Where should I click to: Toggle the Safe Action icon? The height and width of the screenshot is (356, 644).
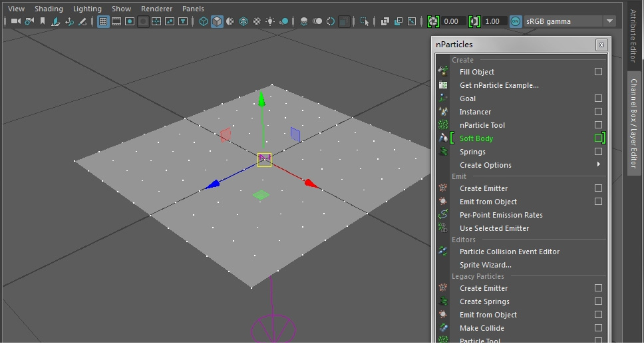point(169,21)
